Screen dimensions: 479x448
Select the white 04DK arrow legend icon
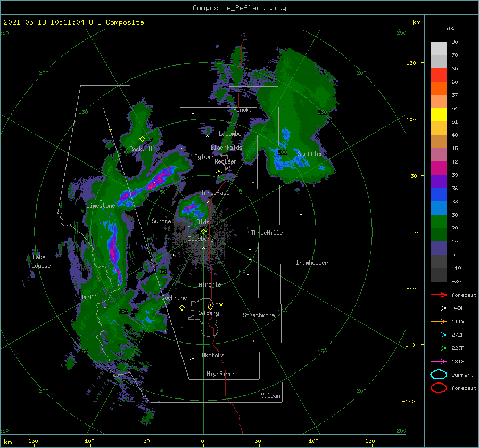click(439, 308)
